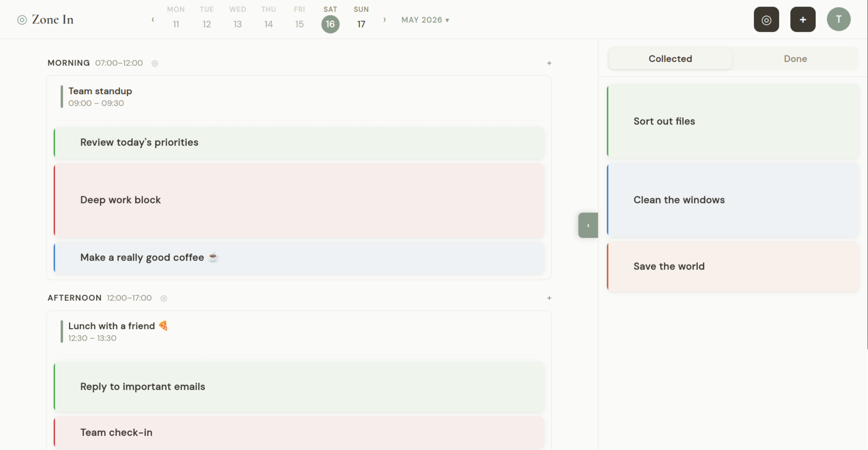Add a task to the Afternoon section
The height and width of the screenshot is (450, 868).
(x=549, y=298)
